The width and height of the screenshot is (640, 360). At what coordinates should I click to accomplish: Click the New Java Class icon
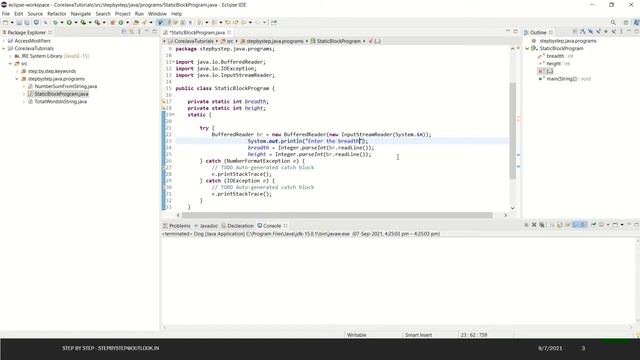click(x=121, y=22)
